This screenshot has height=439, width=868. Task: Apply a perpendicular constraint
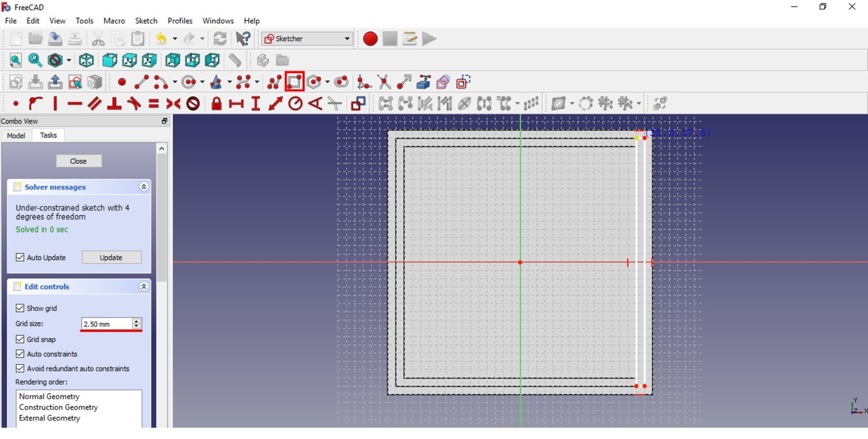click(x=114, y=103)
